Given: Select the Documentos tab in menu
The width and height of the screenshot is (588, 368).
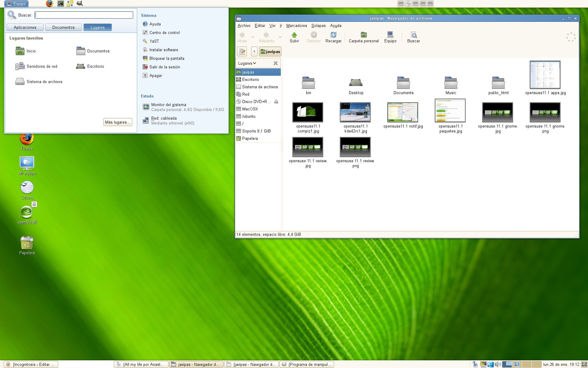Looking at the screenshot, I should (x=63, y=27).
